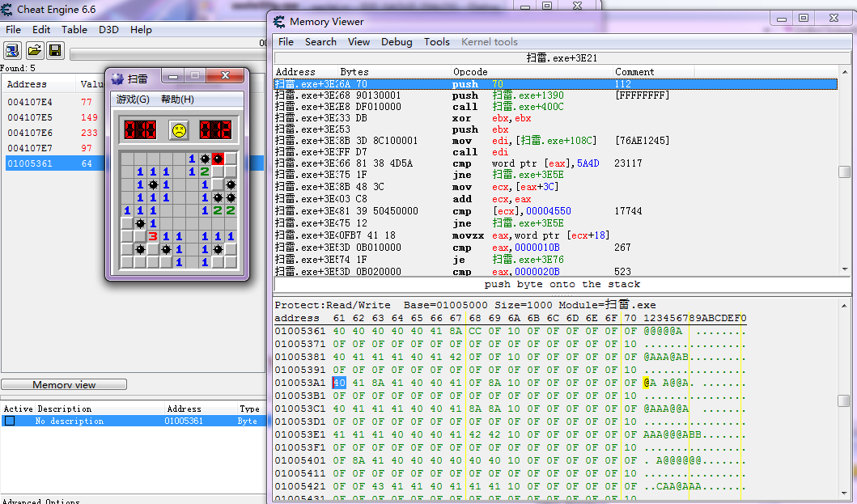Open the Table menu in Cheat Engine
The height and width of the screenshot is (504, 857).
point(74,29)
